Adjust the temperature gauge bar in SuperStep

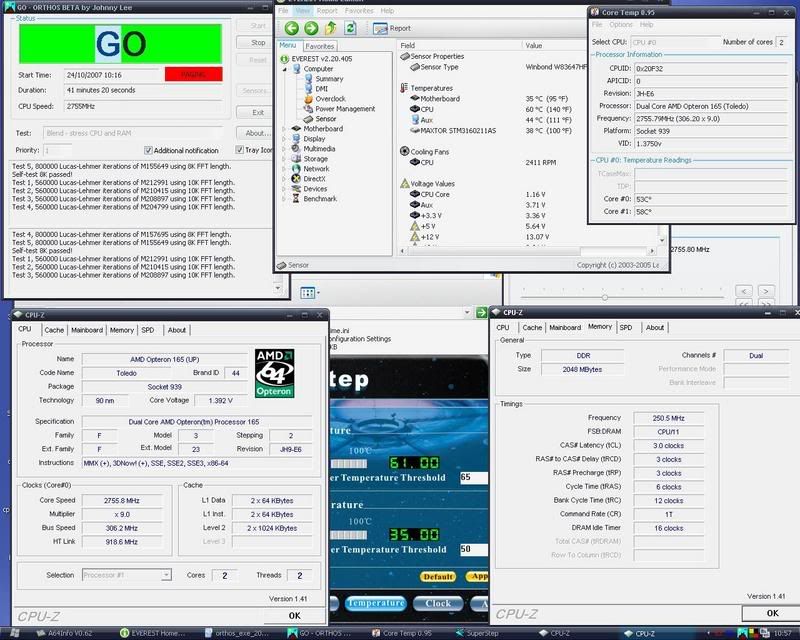(348, 462)
